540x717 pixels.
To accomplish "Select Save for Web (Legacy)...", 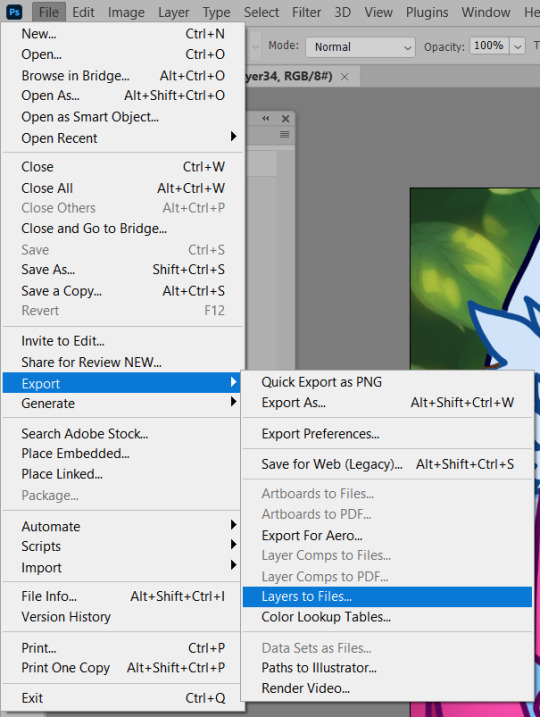I will [x=387, y=464].
